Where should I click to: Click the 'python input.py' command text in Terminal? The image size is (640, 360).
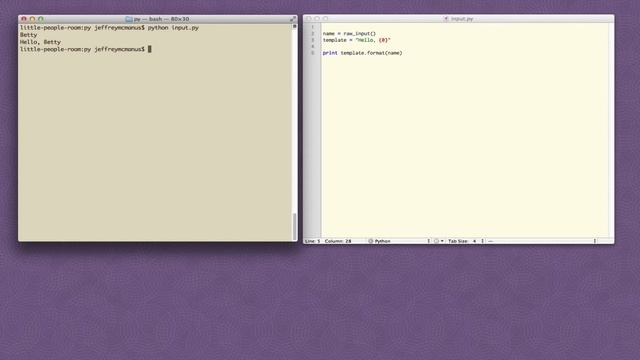[173, 28]
